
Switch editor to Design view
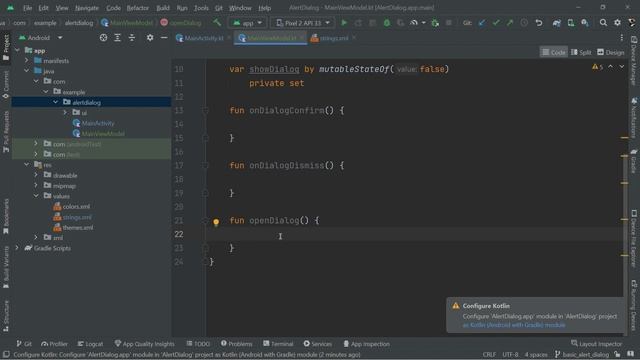pos(611,52)
